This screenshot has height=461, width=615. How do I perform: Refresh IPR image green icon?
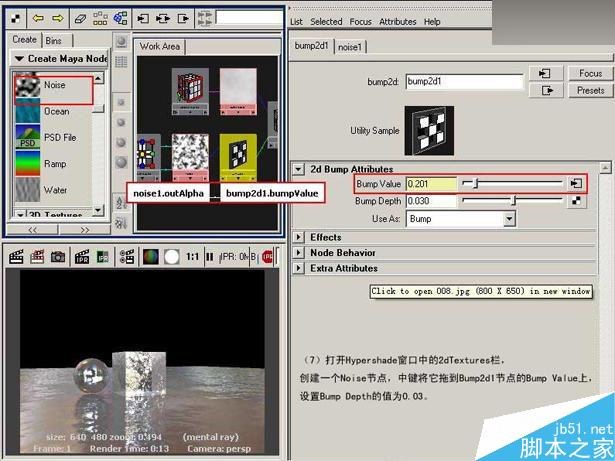coord(103,257)
